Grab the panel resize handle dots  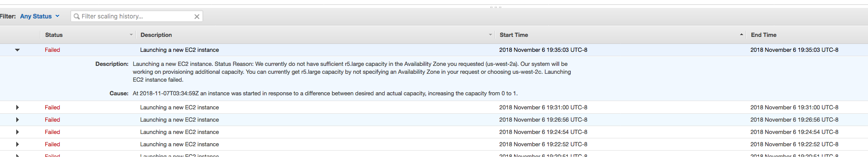pyautogui.click(x=496, y=7)
